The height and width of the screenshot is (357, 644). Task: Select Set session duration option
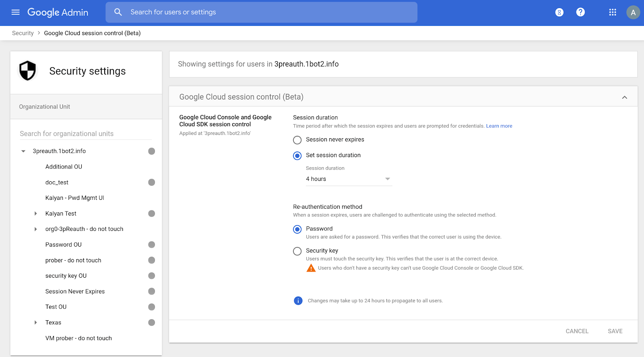(297, 156)
